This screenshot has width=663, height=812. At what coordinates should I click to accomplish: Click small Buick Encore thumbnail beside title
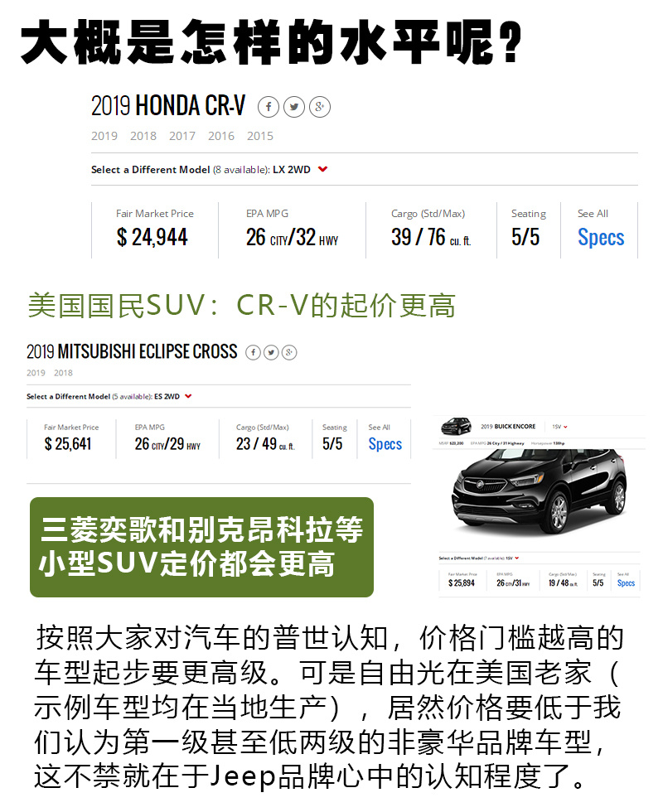(x=456, y=426)
